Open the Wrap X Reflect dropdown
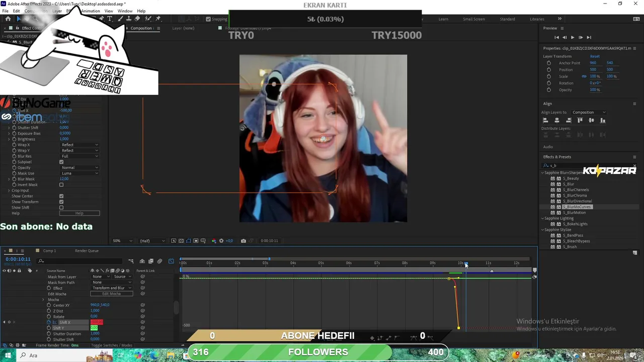Screen dimensions: 644x362 pyautogui.click(x=79, y=145)
